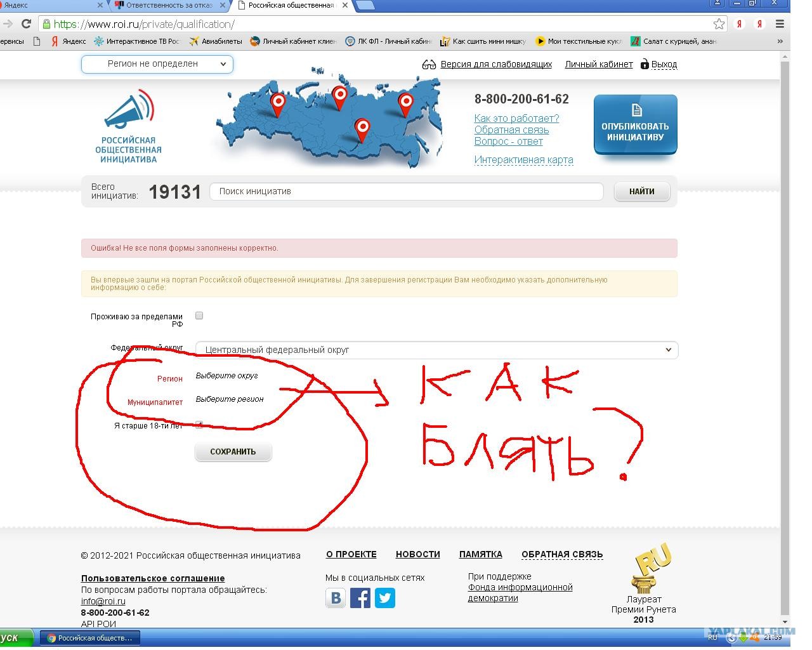Image resolution: width=812 pixels, height=650 pixels.
Task: Tick the Проживаю за пределами РФ checkbox
Action: point(199,315)
